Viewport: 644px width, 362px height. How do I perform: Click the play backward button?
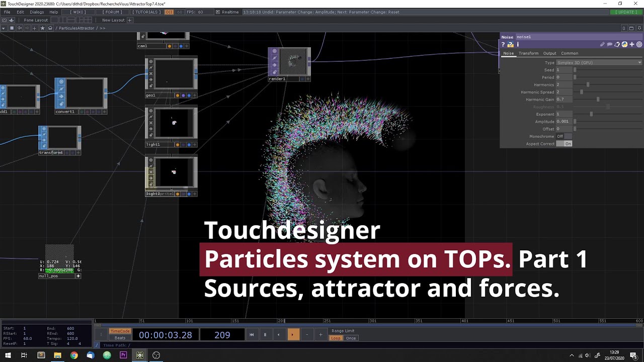click(x=279, y=334)
